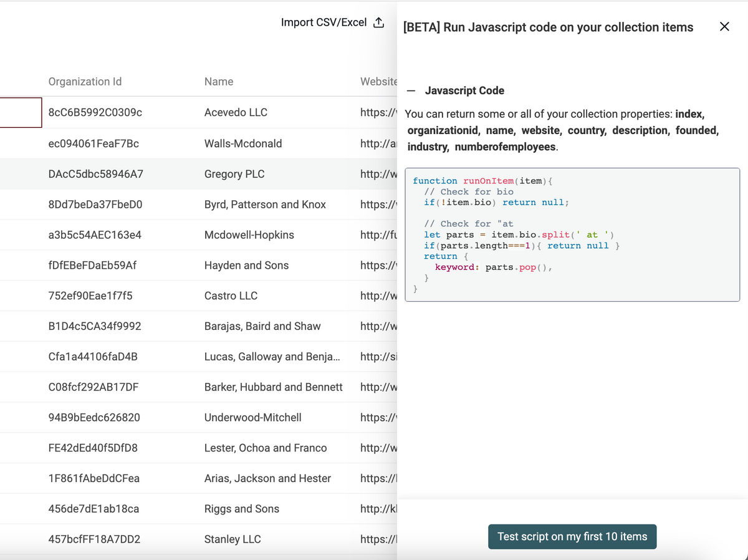Click the Riggs and Sons cell
Image resolution: width=748 pixels, height=560 pixels.
point(242,509)
